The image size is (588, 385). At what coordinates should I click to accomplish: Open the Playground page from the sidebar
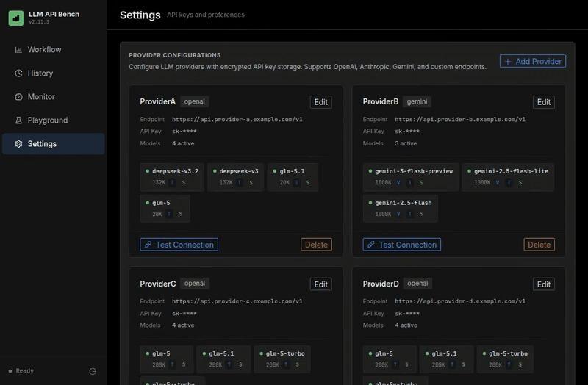pos(53,120)
